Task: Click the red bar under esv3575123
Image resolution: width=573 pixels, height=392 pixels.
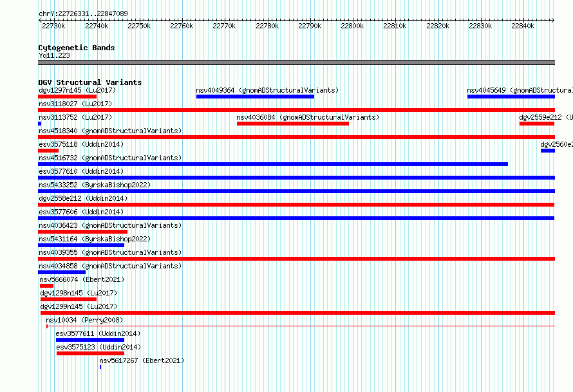Action: click(90, 353)
